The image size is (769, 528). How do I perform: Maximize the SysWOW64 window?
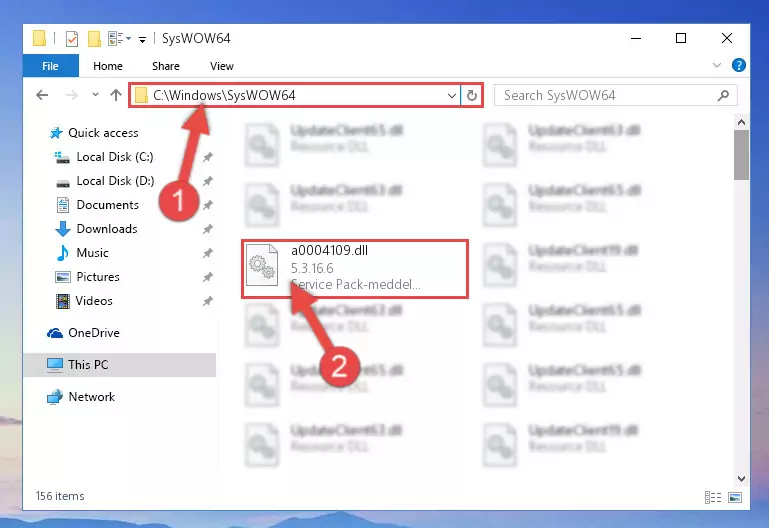(x=681, y=38)
